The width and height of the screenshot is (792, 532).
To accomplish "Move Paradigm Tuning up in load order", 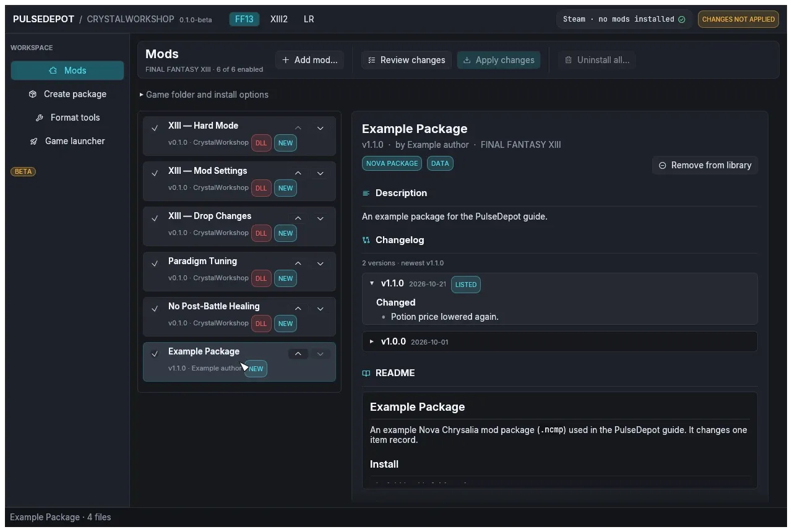I will [x=298, y=264].
